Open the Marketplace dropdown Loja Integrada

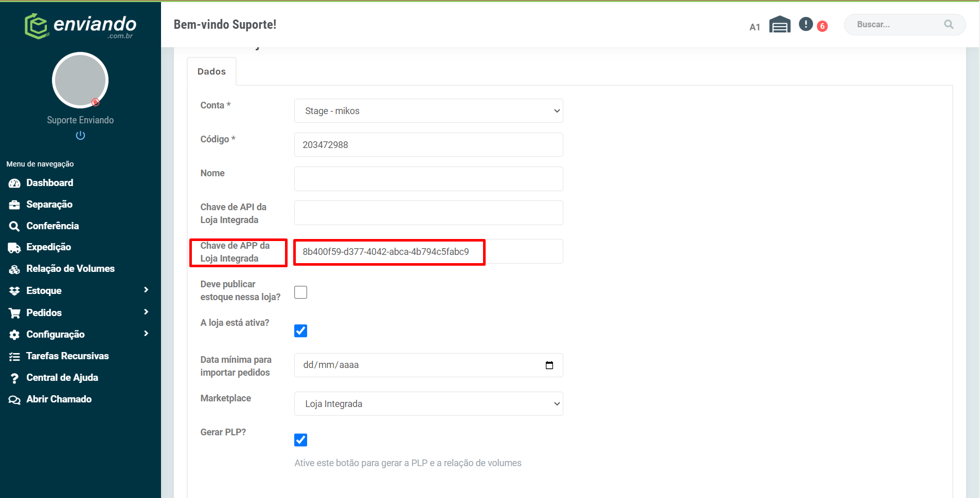click(x=429, y=404)
